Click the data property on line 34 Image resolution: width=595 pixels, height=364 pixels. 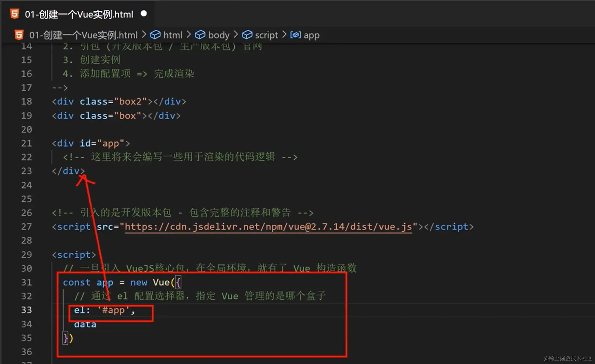point(85,324)
